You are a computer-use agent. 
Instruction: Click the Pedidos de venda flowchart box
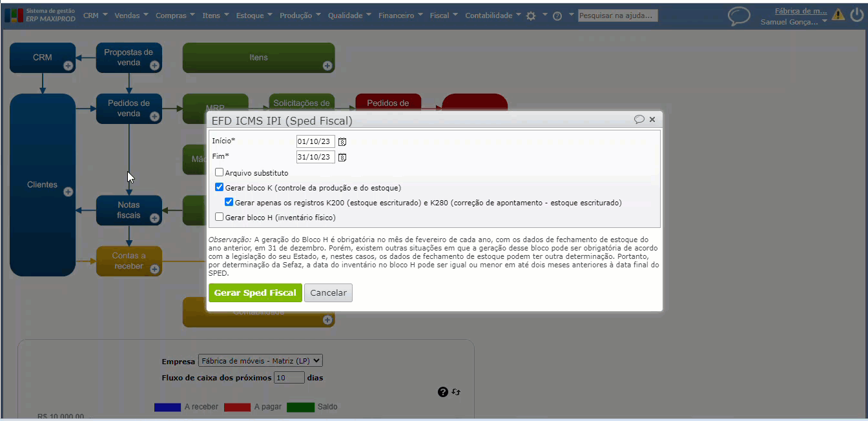point(129,108)
